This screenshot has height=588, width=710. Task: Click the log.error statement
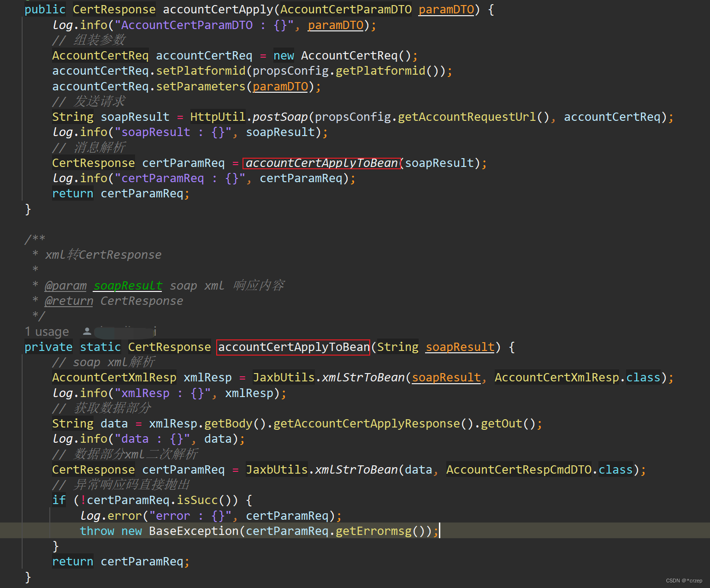211,516
